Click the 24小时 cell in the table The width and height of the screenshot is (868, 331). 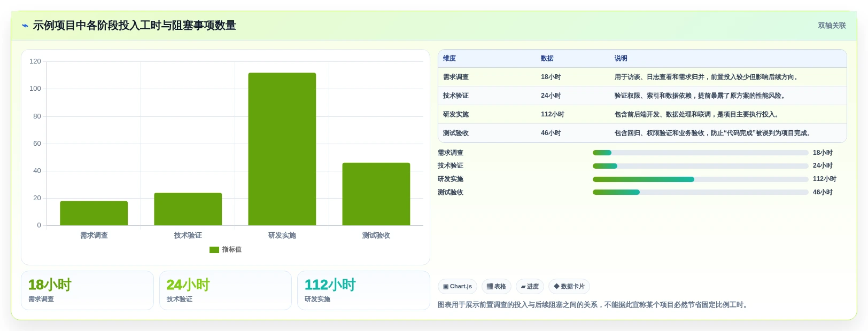click(x=551, y=96)
